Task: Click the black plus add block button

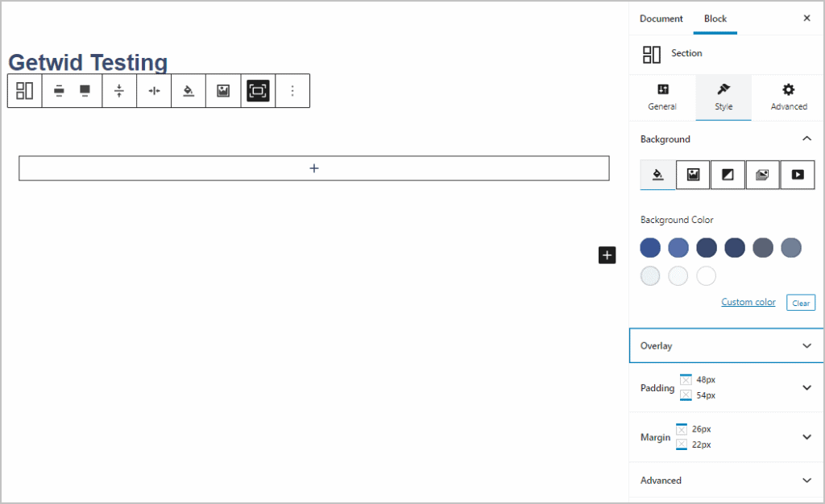Action: pos(607,255)
